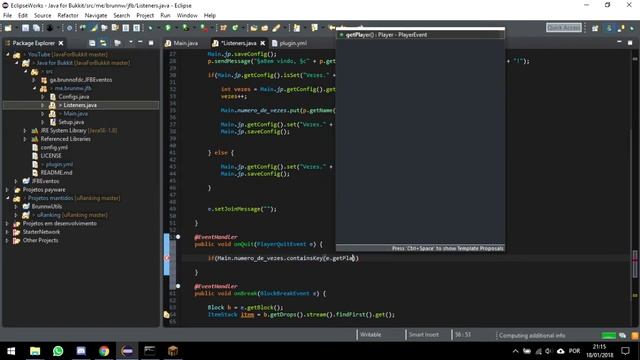
Task: Expand the Projetos payware working set
Action: (x=7, y=190)
